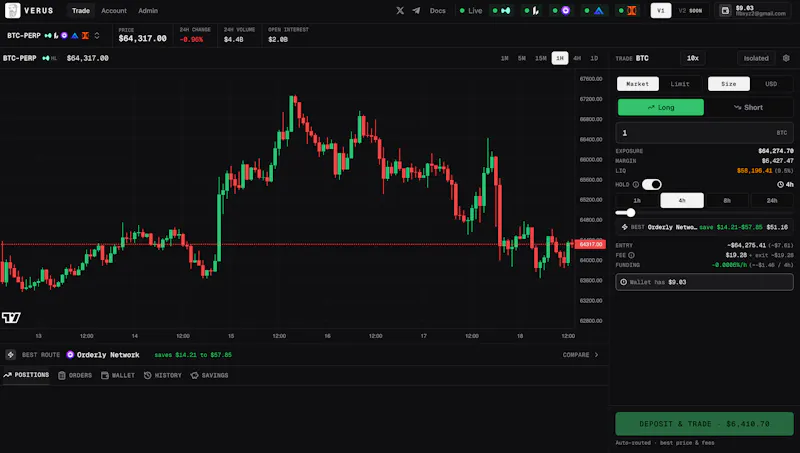Switch to the Wallet tab

pos(118,375)
